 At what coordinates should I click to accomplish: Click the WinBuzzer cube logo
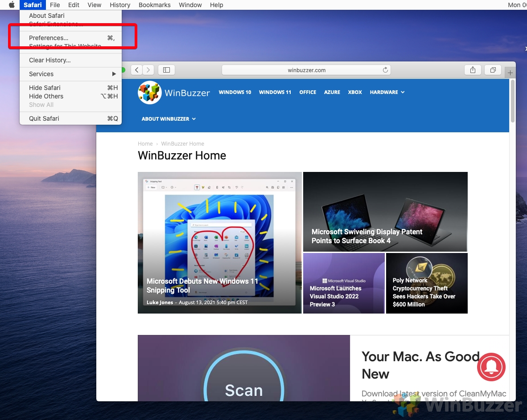pos(149,92)
